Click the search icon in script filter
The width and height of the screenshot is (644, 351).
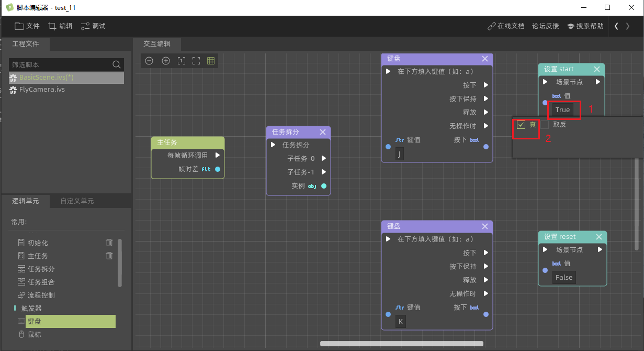pyautogui.click(x=116, y=64)
